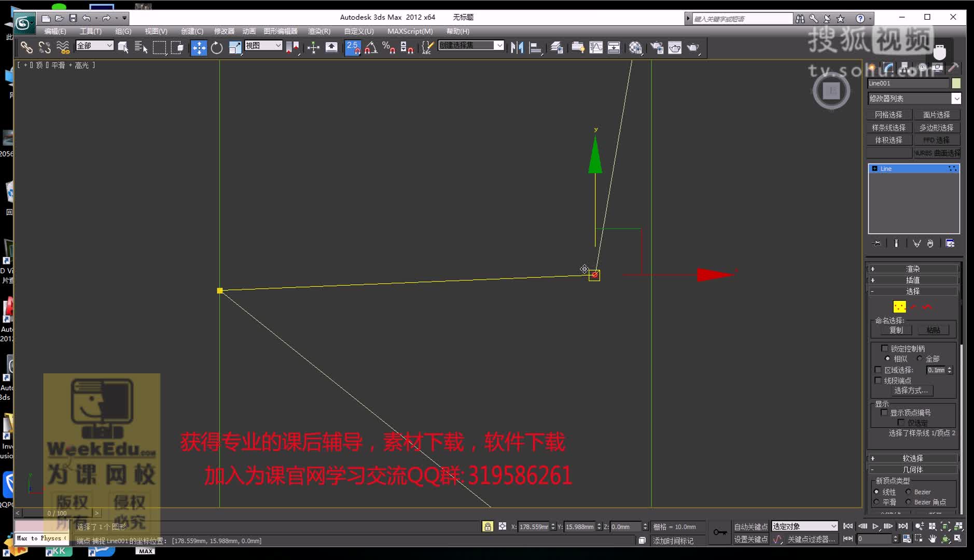
Task: Open the 修改器 menu
Action: click(224, 31)
